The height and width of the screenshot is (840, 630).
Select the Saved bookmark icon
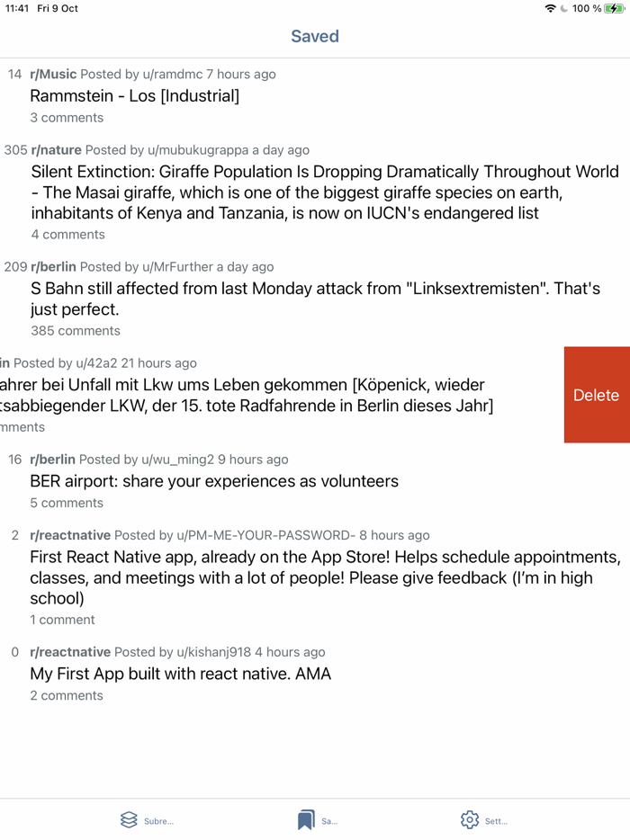[304, 819]
